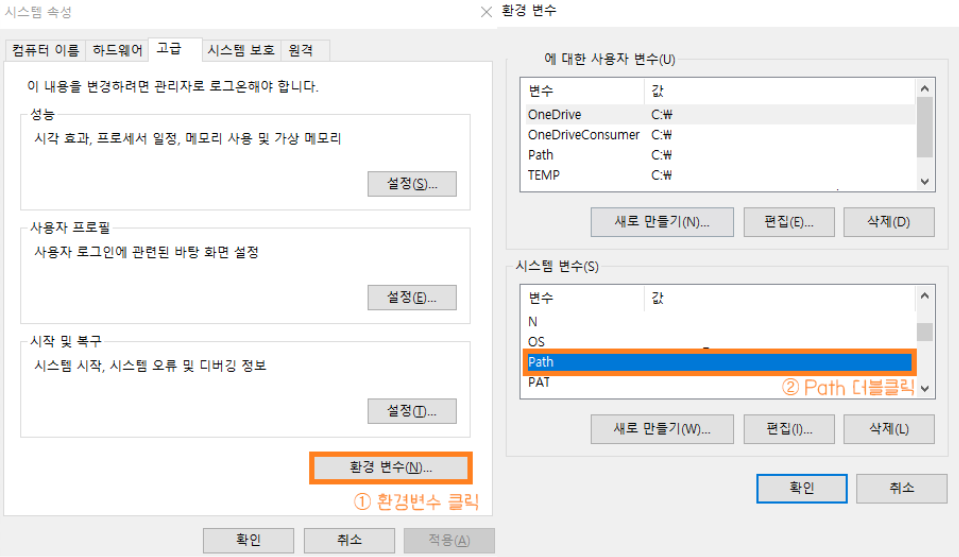Edit system variable with 편집(I)
This screenshot has width=959, height=557.
click(x=789, y=429)
